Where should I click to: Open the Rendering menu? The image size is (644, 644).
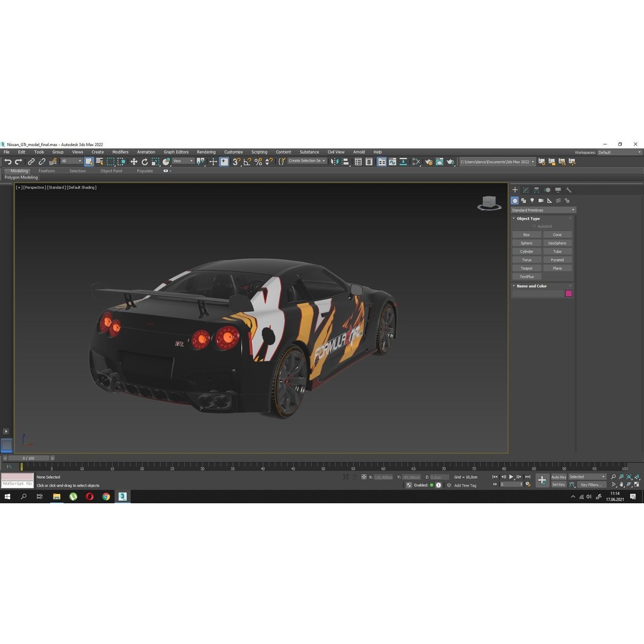point(206,152)
